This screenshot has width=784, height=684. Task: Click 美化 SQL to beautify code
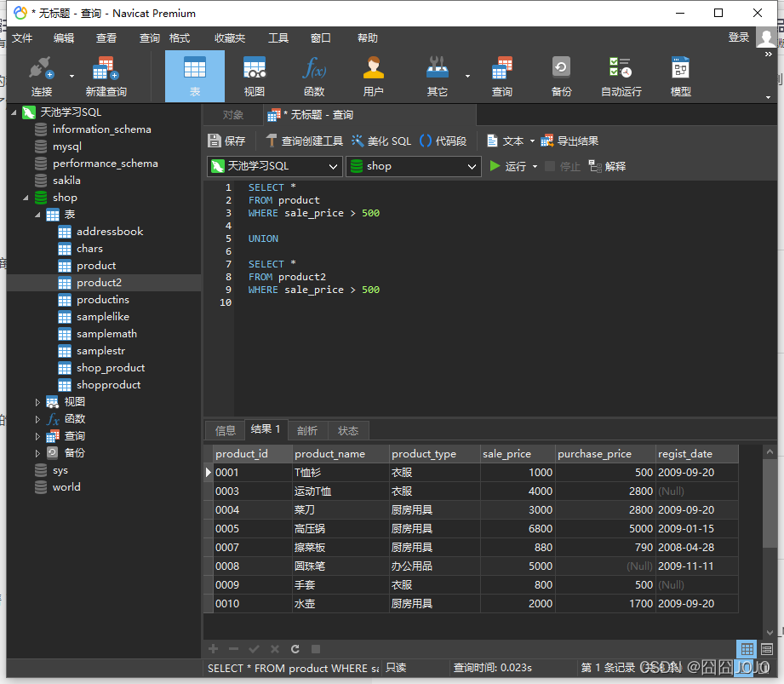381,141
